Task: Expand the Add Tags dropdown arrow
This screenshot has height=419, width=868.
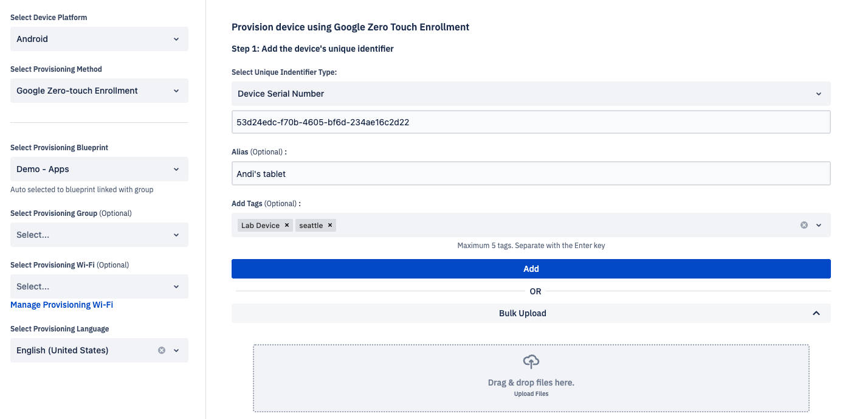Action: (819, 225)
